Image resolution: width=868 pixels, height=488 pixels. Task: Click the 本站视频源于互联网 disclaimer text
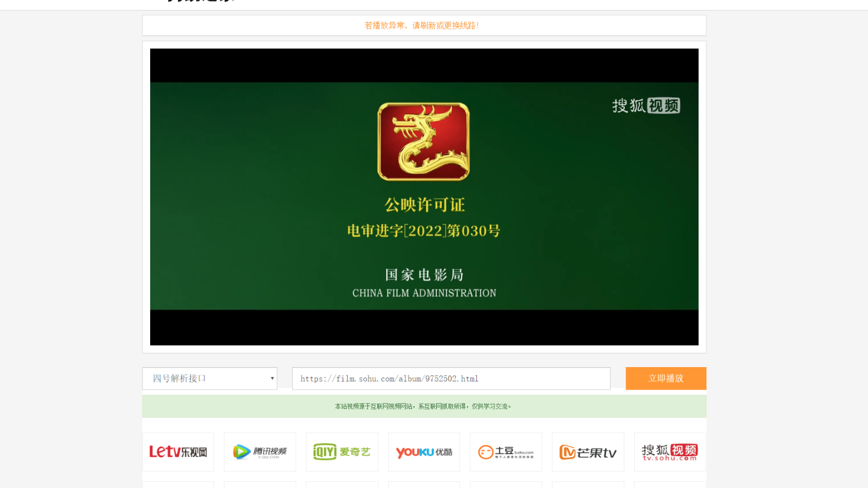click(423, 407)
